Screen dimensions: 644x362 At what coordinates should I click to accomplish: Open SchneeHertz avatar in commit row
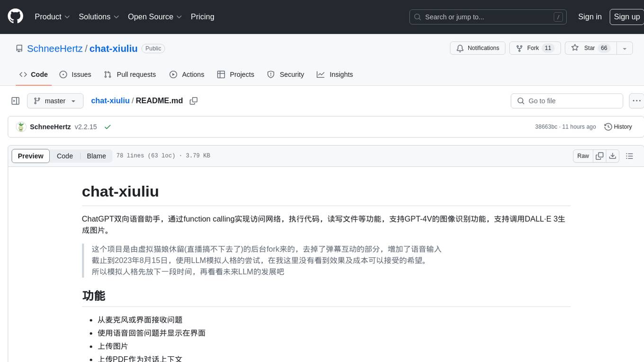(x=21, y=127)
